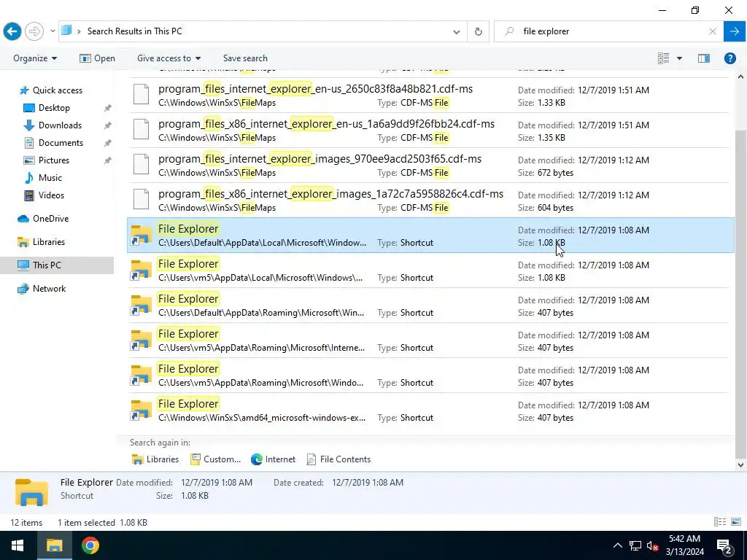Screen dimensions: 747x560
Task: Expand the address bar history dropdown
Action: tap(457, 32)
